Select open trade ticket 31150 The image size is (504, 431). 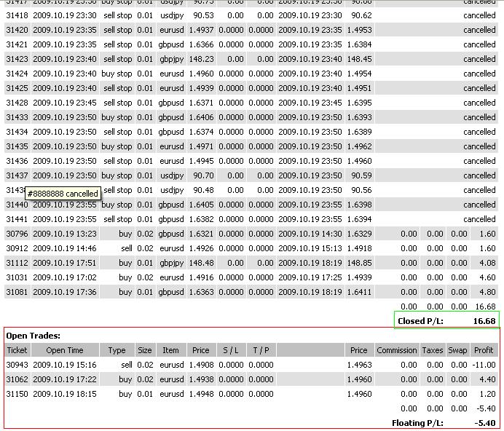pyautogui.click(x=17, y=394)
